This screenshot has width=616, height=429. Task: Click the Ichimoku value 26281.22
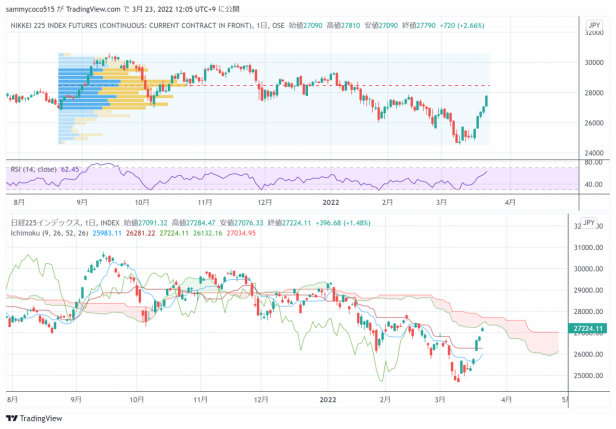[x=140, y=233]
